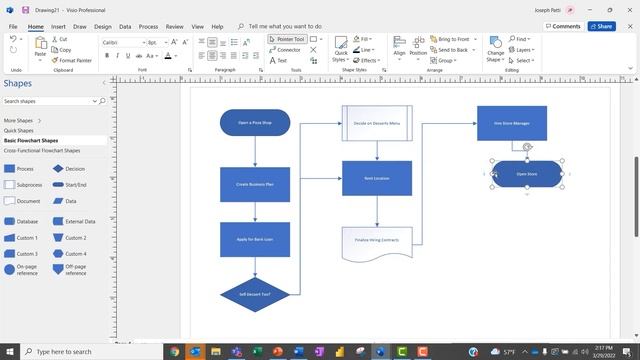The height and width of the screenshot is (360, 640).
Task: Toggle Strikethrough text formatting
Action: [x=139, y=56]
